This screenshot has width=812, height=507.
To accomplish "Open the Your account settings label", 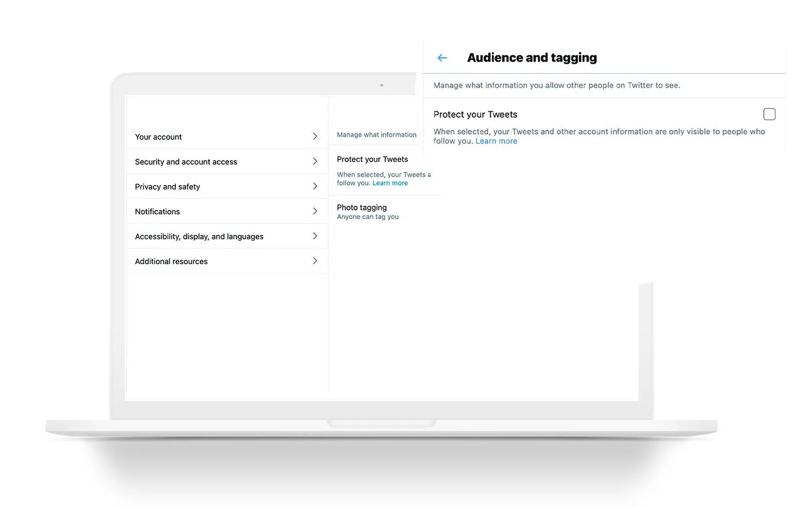I will click(x=158, y=137).
